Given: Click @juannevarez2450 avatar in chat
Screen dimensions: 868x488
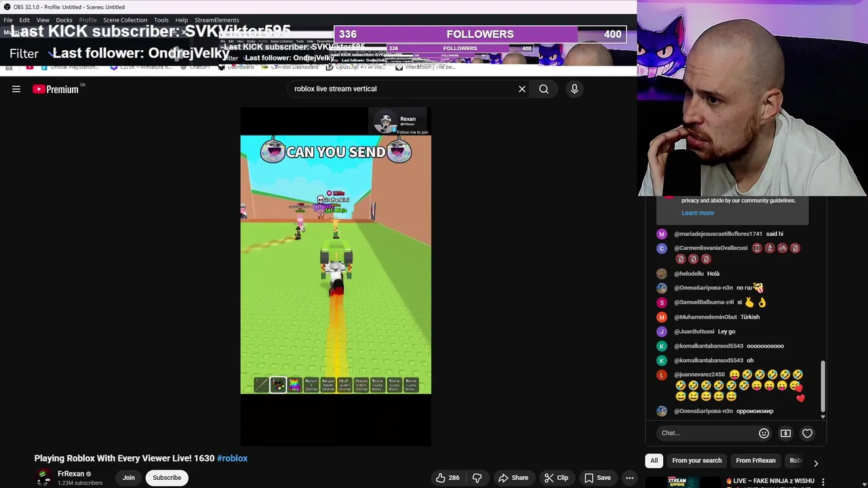Looking at the screenshot, I should [662, 375].
